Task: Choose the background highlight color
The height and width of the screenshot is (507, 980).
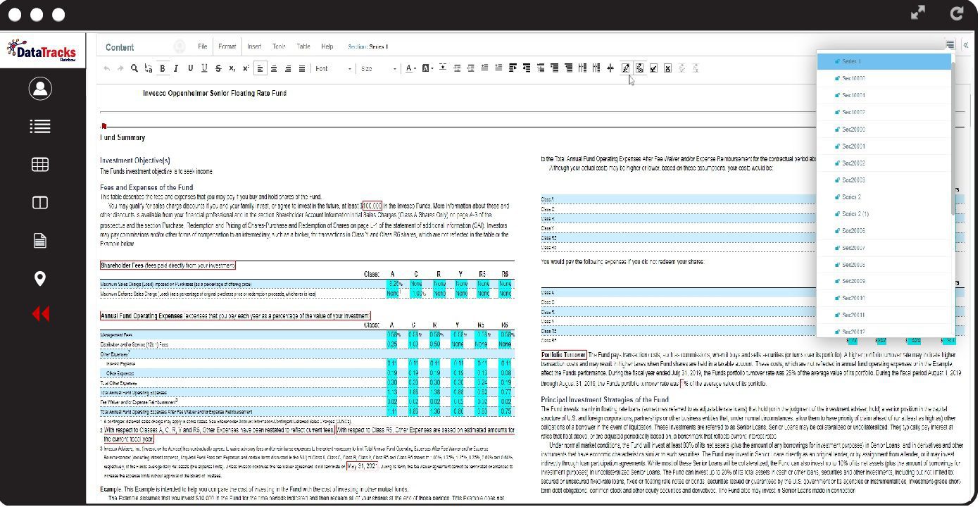Action: pos(426,68)
